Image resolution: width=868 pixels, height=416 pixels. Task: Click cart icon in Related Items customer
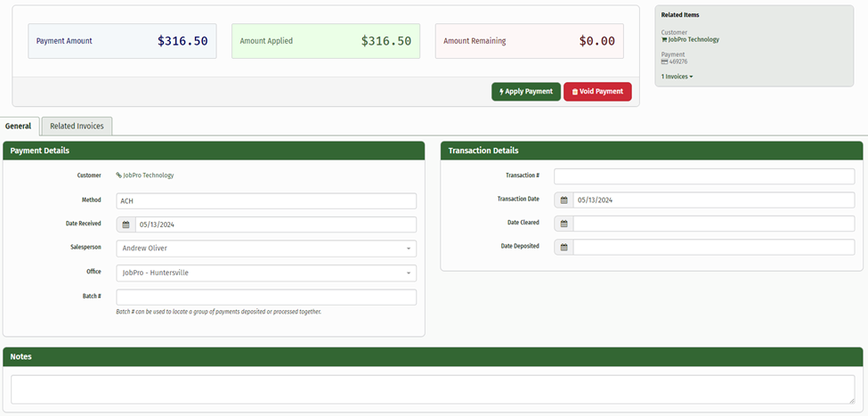point(664,40)
